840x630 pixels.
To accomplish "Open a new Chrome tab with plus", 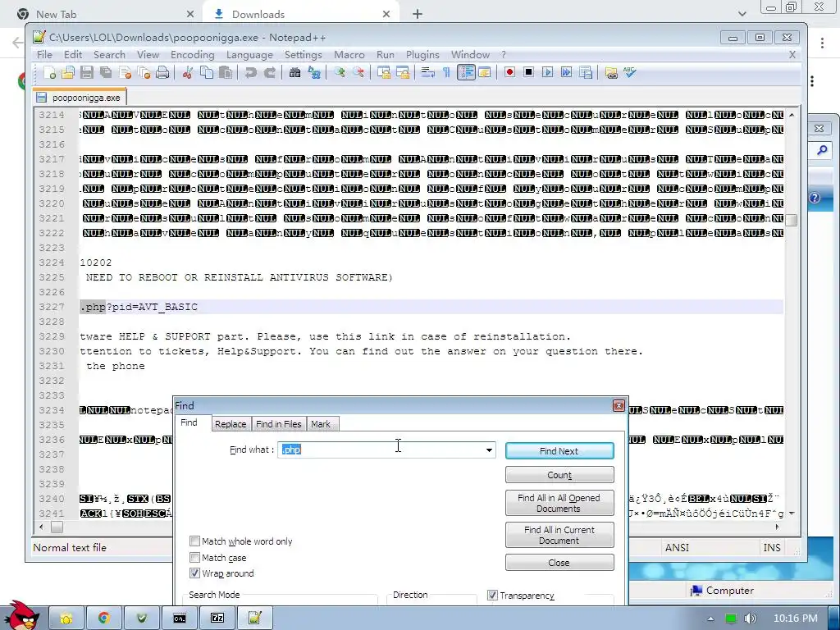I will click(x=418, y=14).
